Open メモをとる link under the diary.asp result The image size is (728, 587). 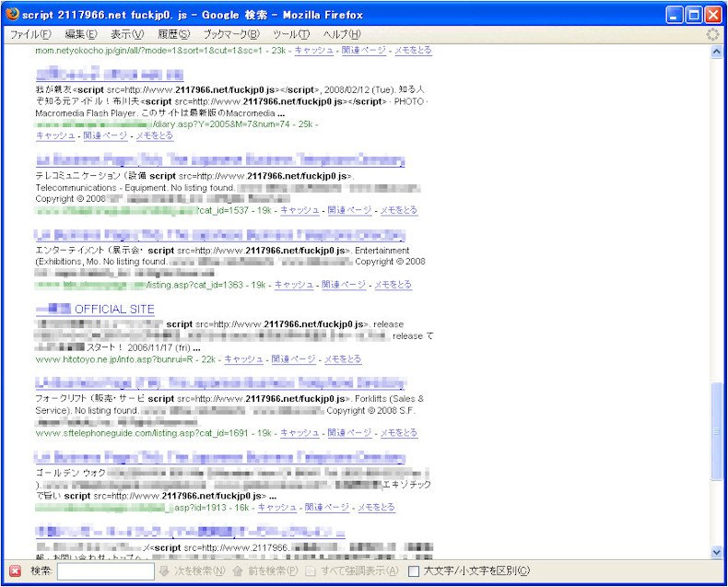pos(155,135)
